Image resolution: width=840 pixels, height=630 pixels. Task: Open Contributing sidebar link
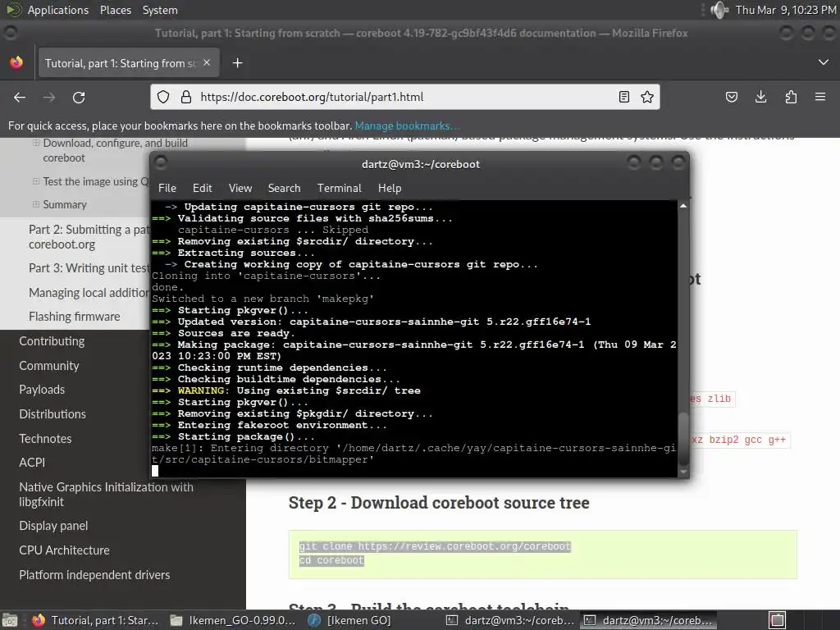[x=52, y=341]
